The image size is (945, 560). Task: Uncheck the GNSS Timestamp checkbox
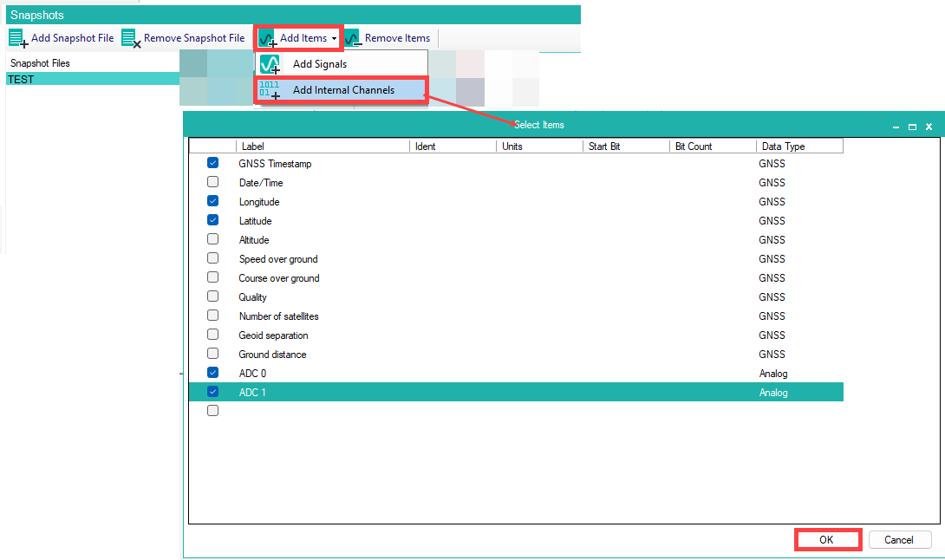(213, 163)
